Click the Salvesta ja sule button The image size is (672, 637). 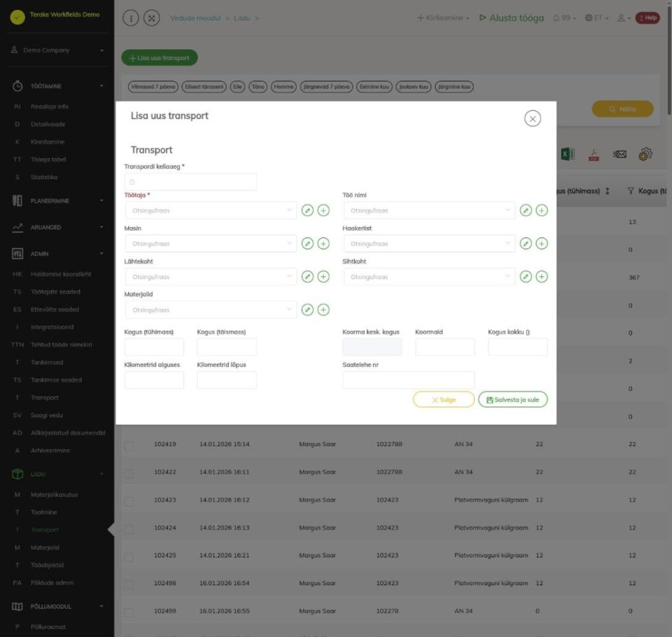tap(513, 400)
